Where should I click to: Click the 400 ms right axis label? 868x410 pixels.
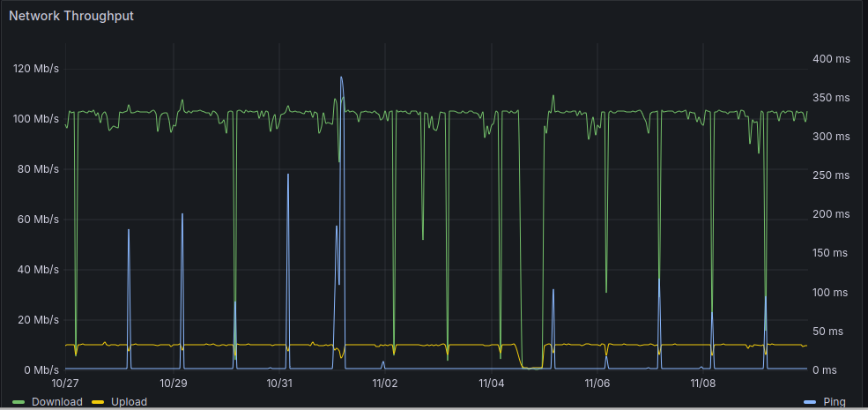click(x=831, y=59)
